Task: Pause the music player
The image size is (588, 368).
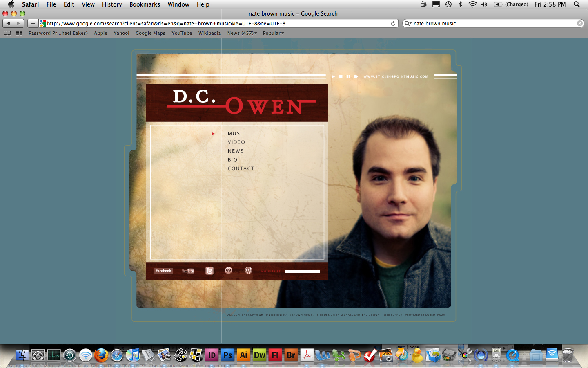Action: tap(348, 76)
